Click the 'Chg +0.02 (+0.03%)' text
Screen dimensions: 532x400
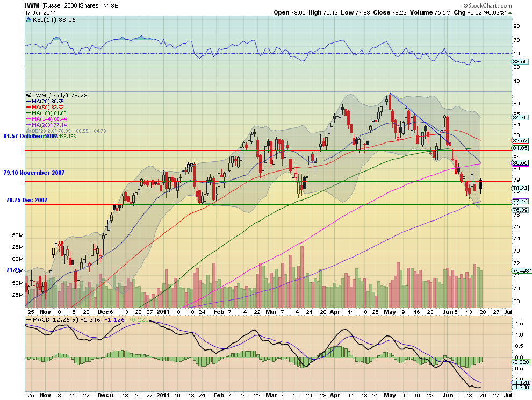coord(480,12)
